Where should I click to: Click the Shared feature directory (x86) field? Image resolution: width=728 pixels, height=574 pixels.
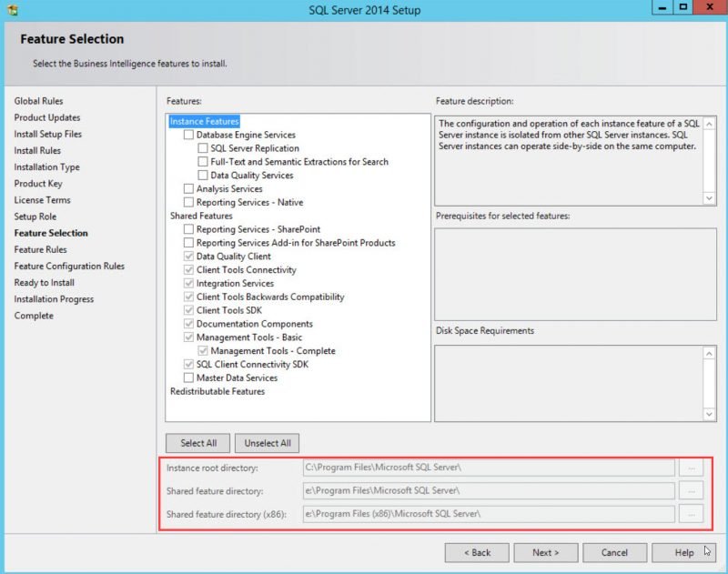pyautogui.click(x=489, y=514)
